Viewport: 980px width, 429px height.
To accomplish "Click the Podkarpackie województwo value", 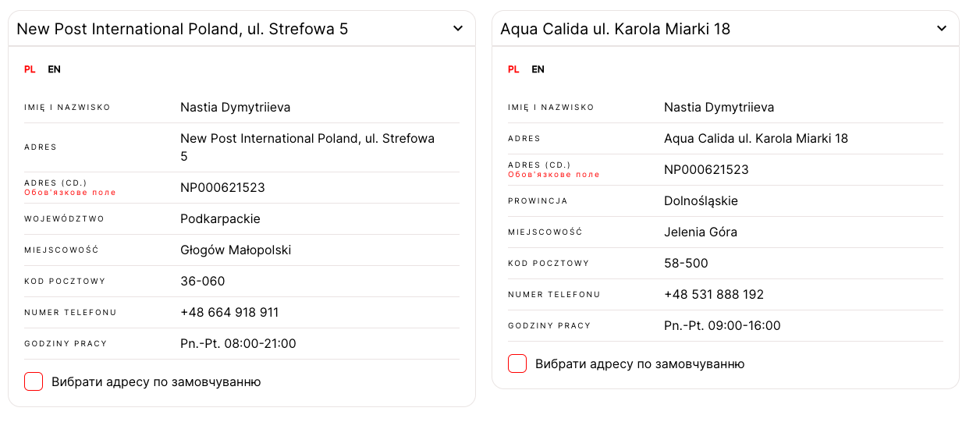I will (220, 219).
